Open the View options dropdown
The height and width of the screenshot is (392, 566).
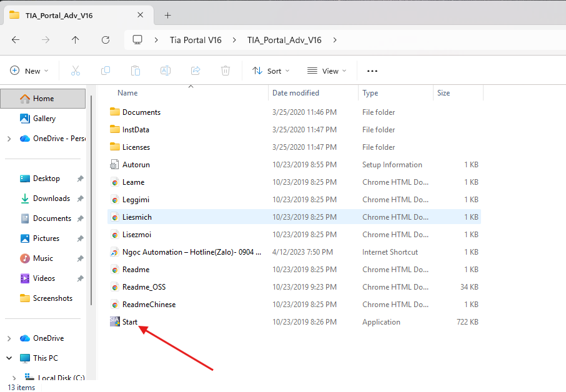click(x=327, y=71)
